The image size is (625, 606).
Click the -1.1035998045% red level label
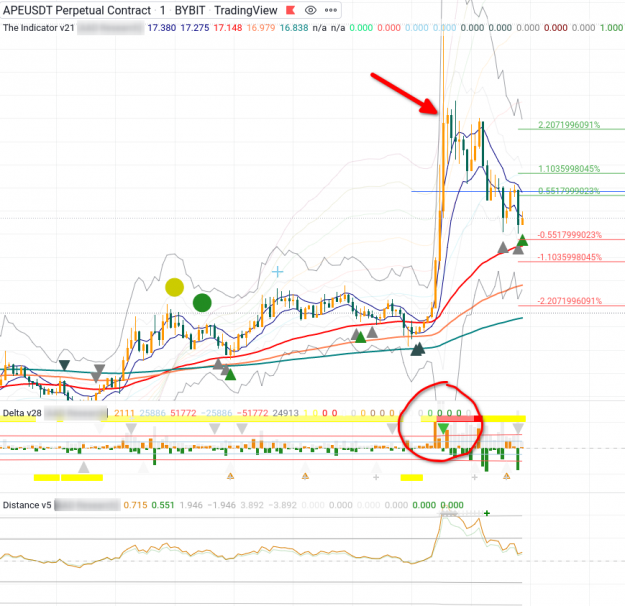pyautogui.click(x=570, y=257)
